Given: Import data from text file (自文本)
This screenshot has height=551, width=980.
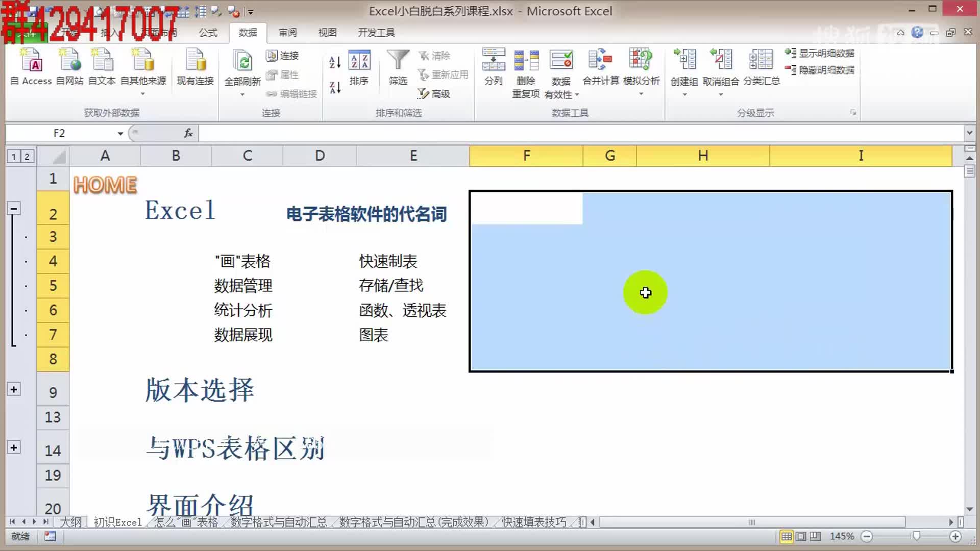Looking at the screenshot, I should [102, 67].
